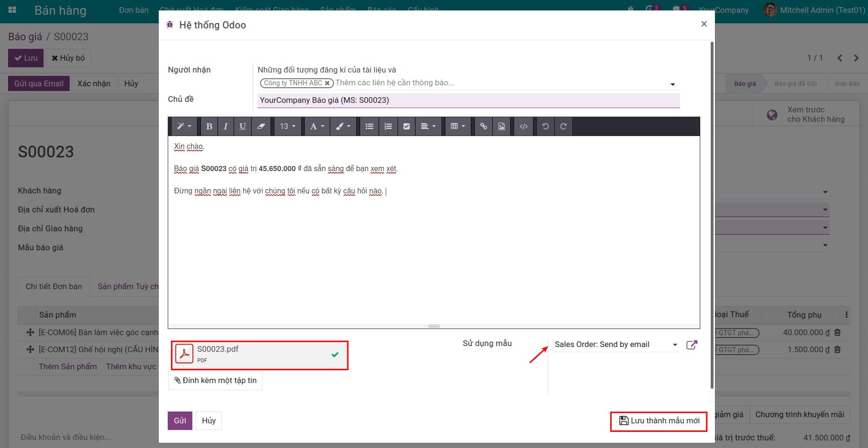Click the dialog vertical scrollbar
This screenshot has height=448, width=868.
click(712, 215)
